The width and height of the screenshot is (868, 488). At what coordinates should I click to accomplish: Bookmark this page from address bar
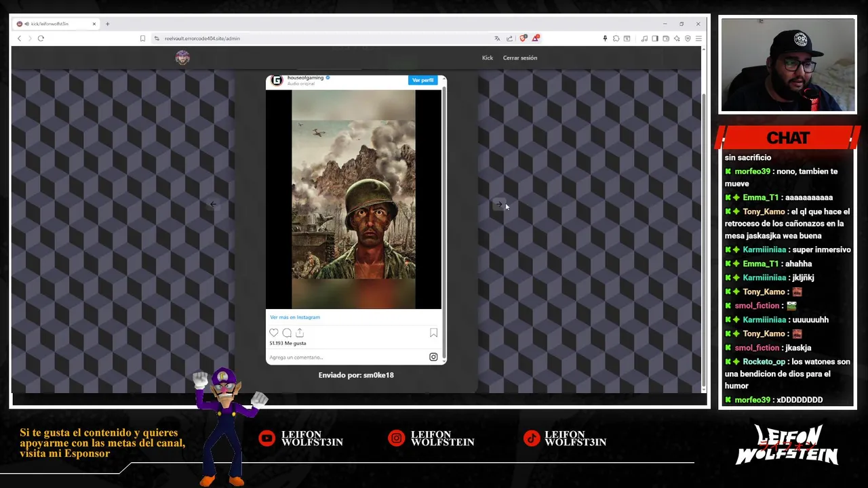click(x=142, y=38)
